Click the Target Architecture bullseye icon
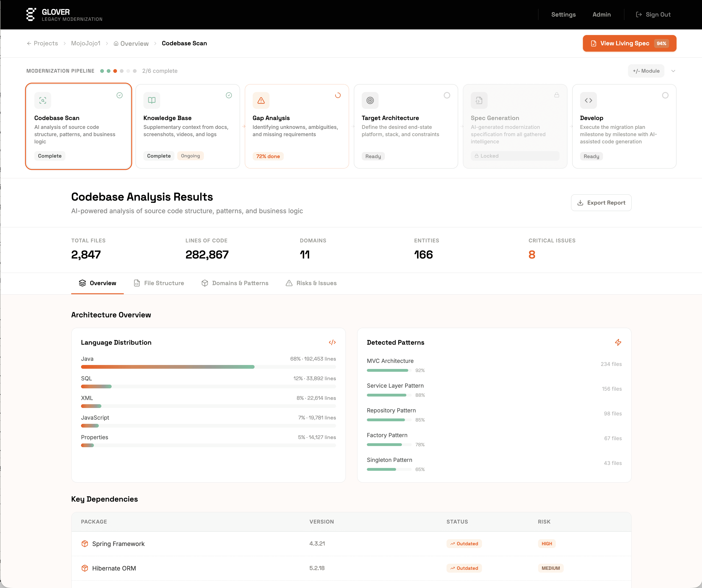This screenshot has height=588, width=702. [370, 100]
